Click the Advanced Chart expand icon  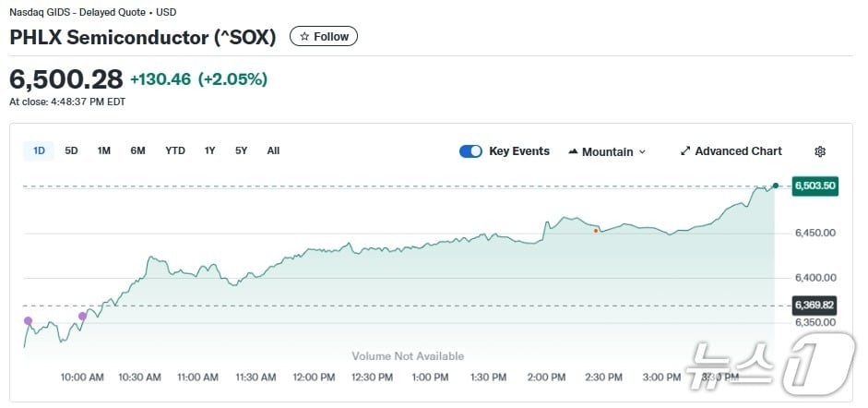point(685,151)
